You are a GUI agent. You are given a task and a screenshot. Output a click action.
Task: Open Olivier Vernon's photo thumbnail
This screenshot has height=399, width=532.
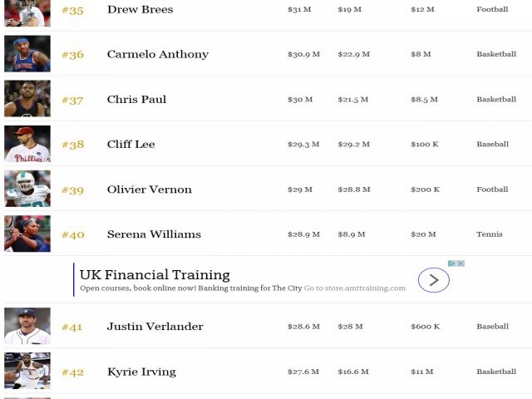point(27,189)
